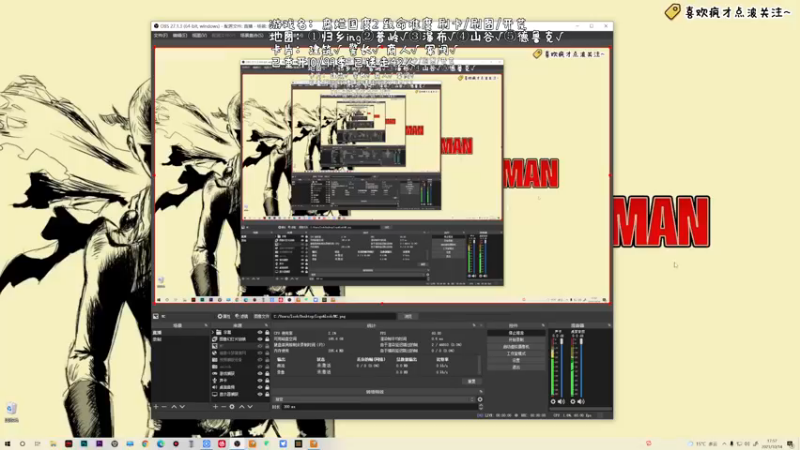
Task: Mute second mixer channel speaker icon
Action: point(581,402)
